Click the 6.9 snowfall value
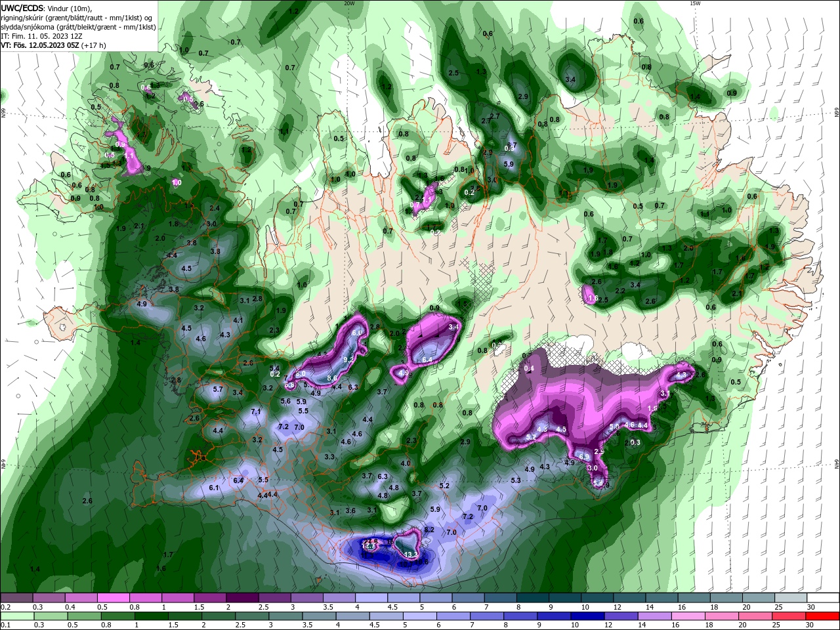Screen dimensions: 840x630 point(584,457)
